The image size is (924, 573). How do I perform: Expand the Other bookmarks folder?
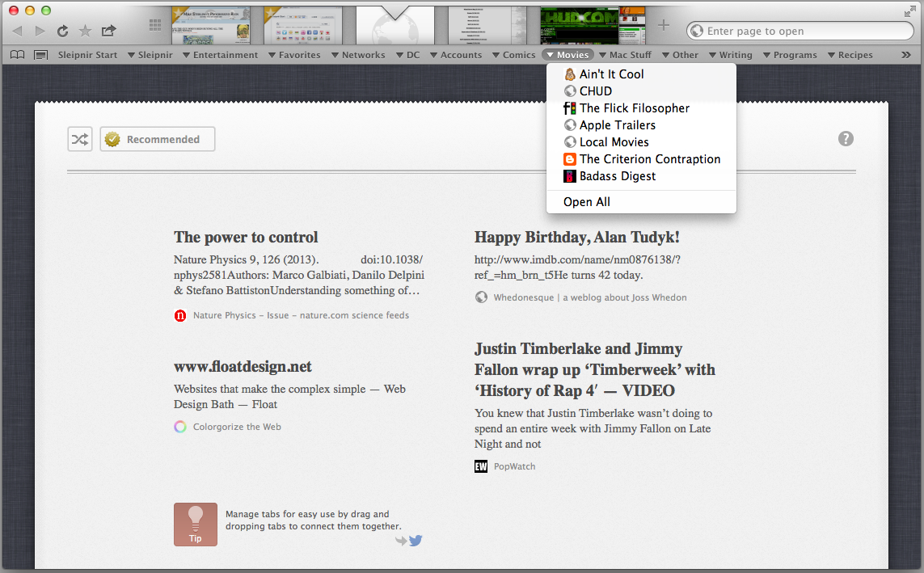(x=680, y=55)
